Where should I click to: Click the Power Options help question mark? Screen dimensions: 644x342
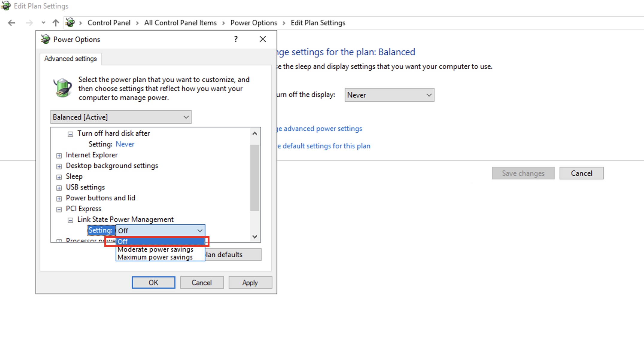tap(236, 39)
